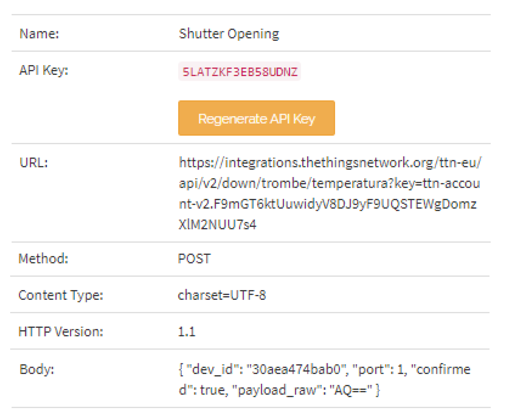Click the POST method value

[194, 259]
